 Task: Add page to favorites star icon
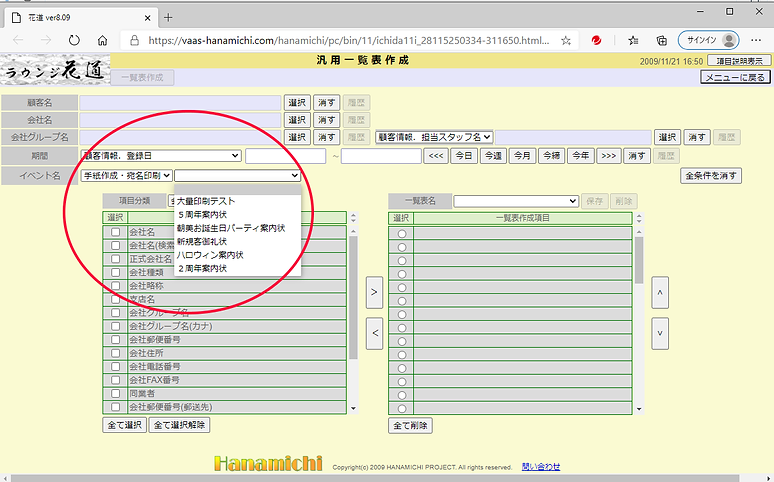pos(566,40)
